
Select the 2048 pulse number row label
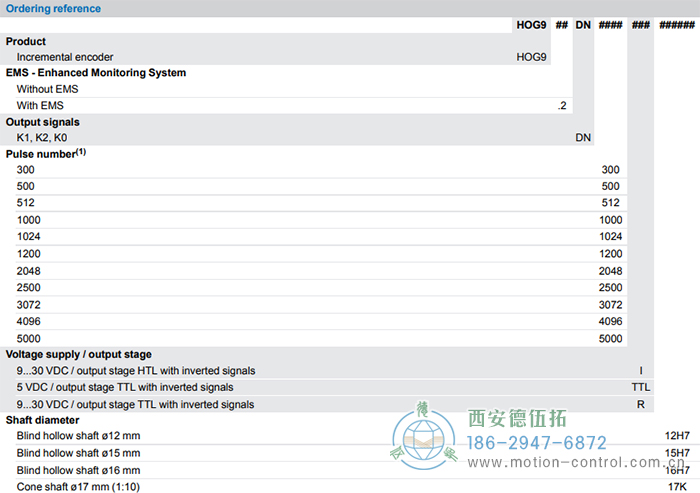point(29,270)
